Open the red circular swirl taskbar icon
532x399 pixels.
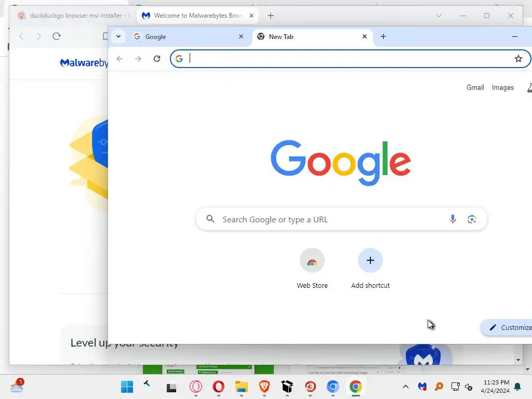click(x=310, y=387)
